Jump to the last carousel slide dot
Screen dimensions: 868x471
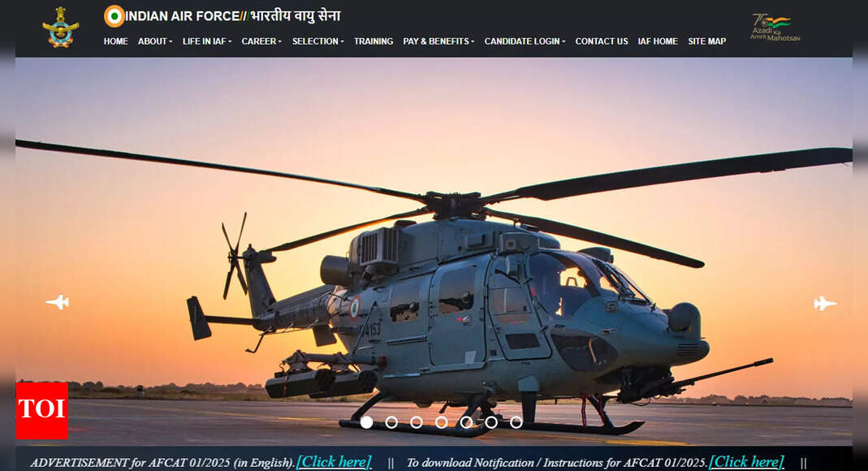[516, 422]
